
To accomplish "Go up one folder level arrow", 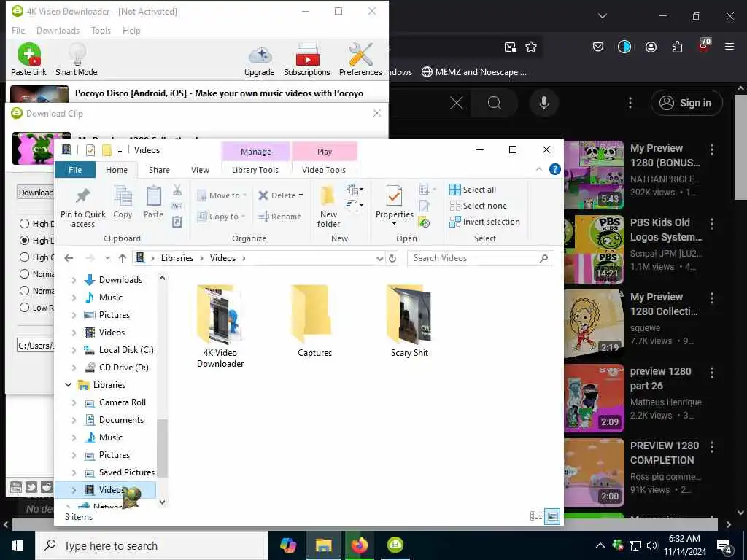I will tap(123, 258).
